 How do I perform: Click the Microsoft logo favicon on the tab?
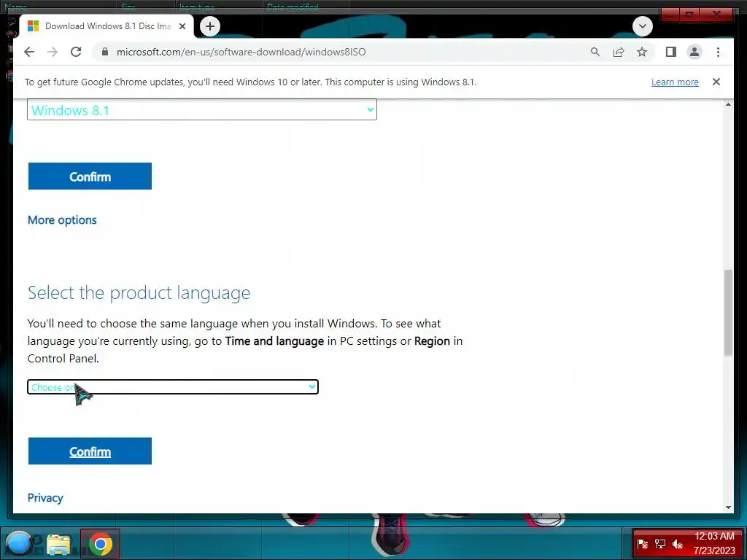[x=33, y=26]
